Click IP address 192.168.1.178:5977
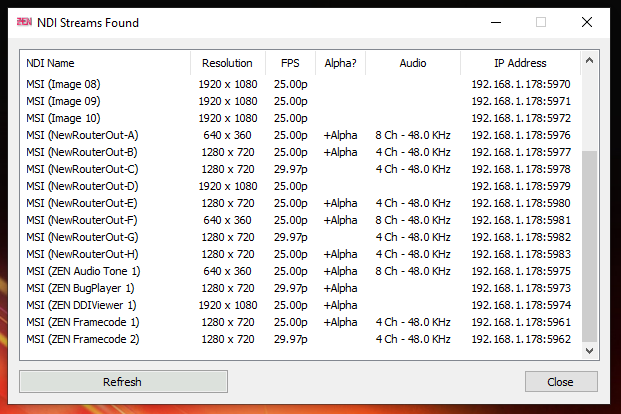621x414 pixels. tap(521, 152)
